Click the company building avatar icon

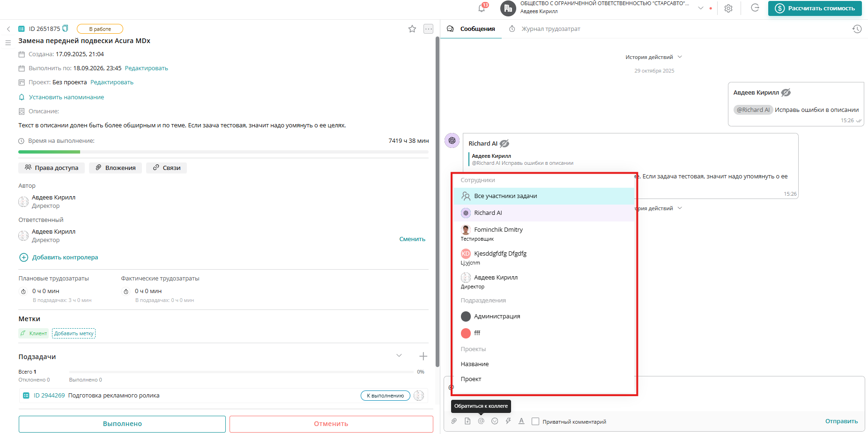coord(508,8)
